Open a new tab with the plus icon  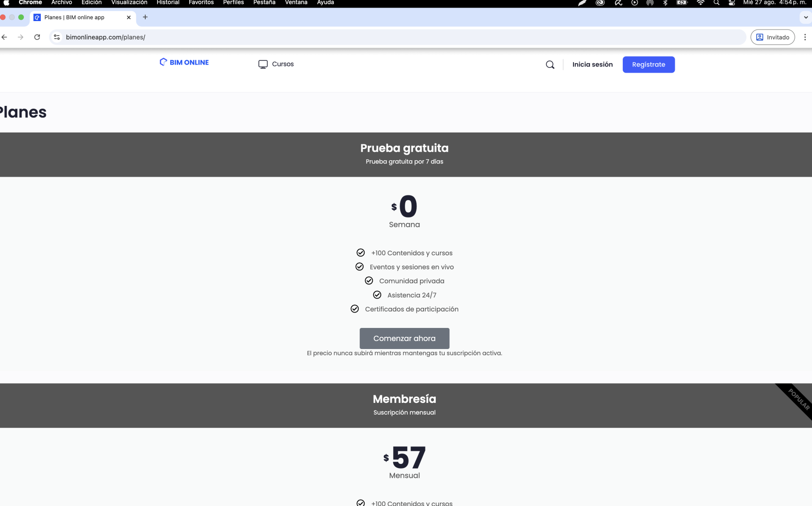pos(145,17)
